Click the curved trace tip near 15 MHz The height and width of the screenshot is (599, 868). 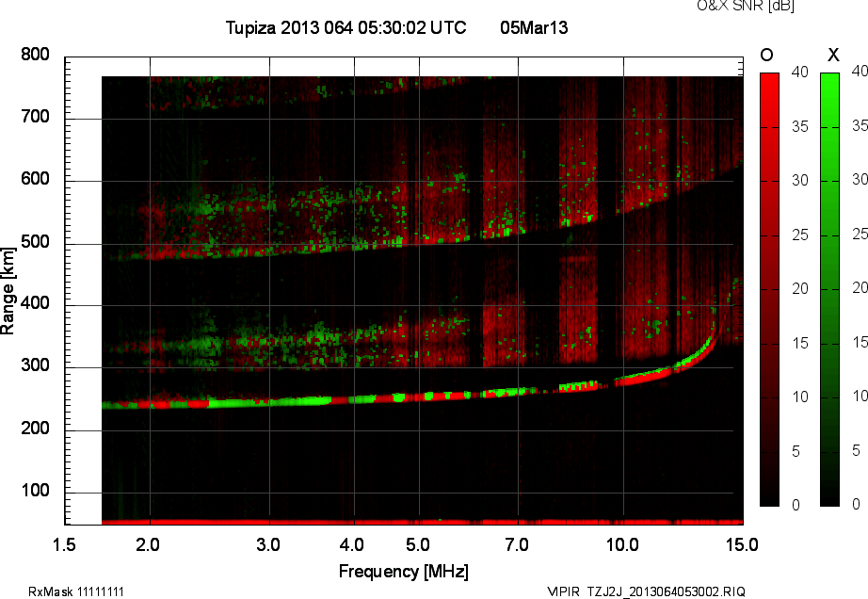point(715,327)
